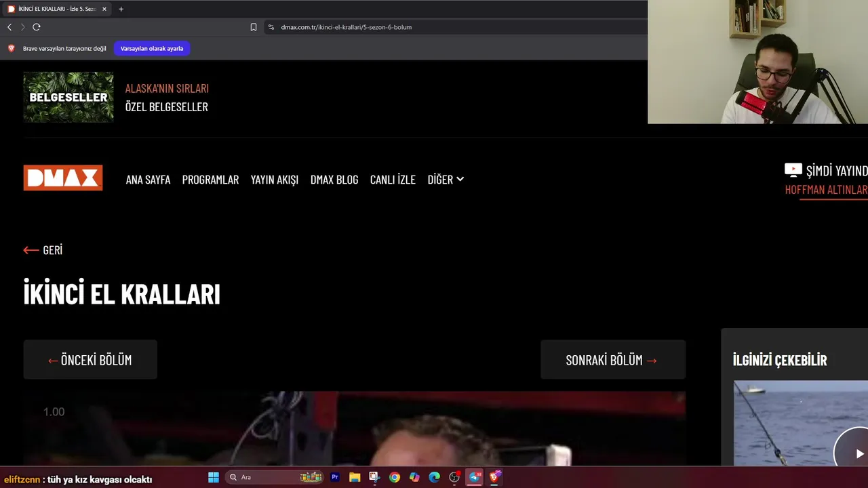Open OBS Studio from taskbar
868x488 pixels.
coord(454,477)
